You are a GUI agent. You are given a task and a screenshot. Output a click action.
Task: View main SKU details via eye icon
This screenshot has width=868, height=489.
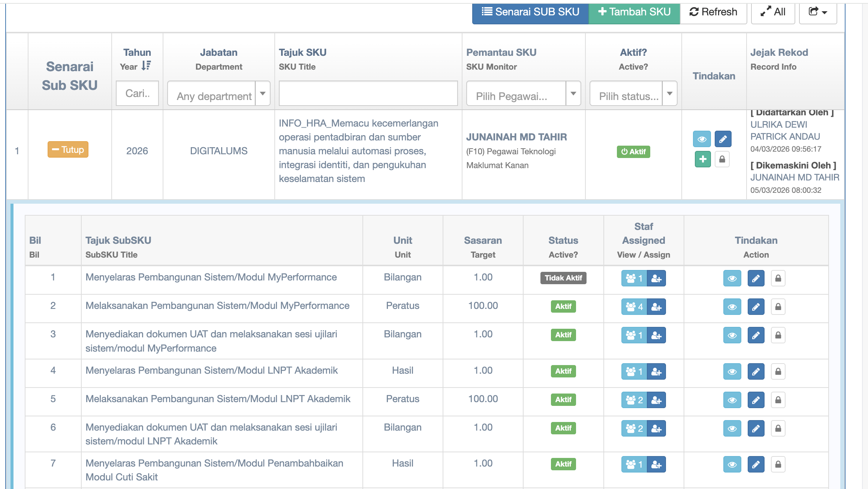pos(702,139)
